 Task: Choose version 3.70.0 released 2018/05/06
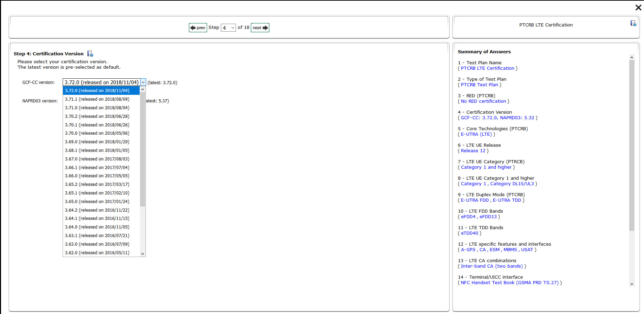97,133
